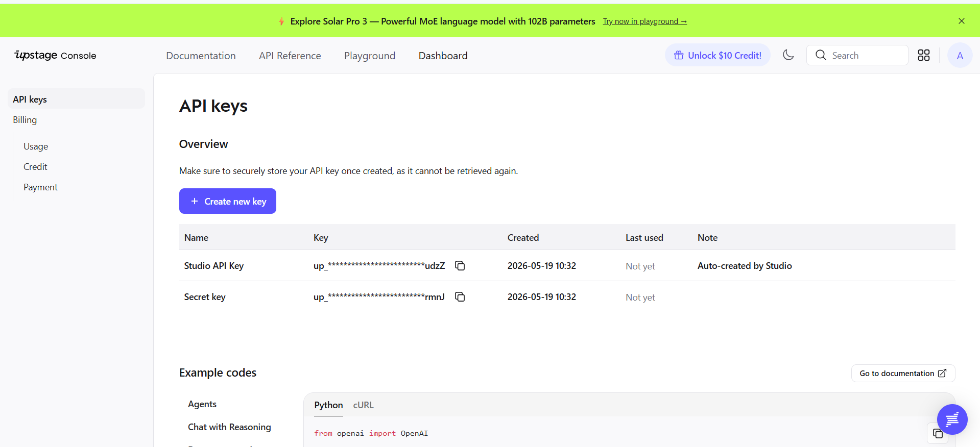The height and width of the screenshot is (447, 980).
Task: Click the Last used column header
Action: 644,238
